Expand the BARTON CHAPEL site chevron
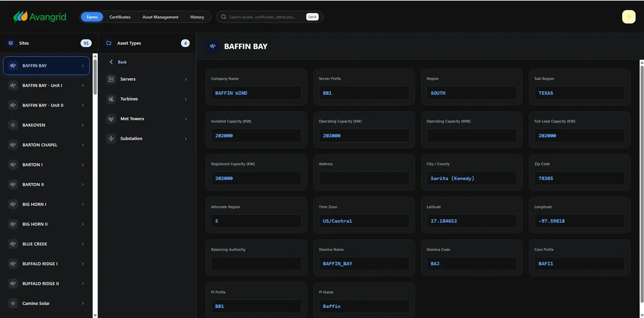This screenshot has width=644, height=318. (x=83, y=145)
